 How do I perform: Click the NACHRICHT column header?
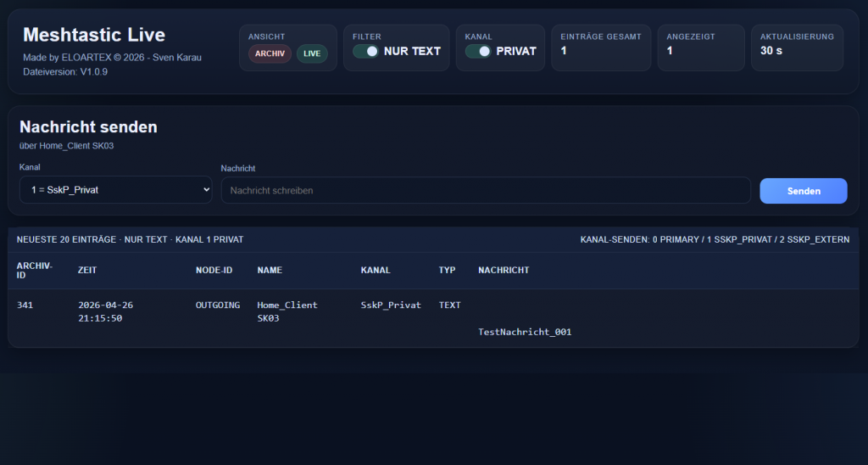504,270
